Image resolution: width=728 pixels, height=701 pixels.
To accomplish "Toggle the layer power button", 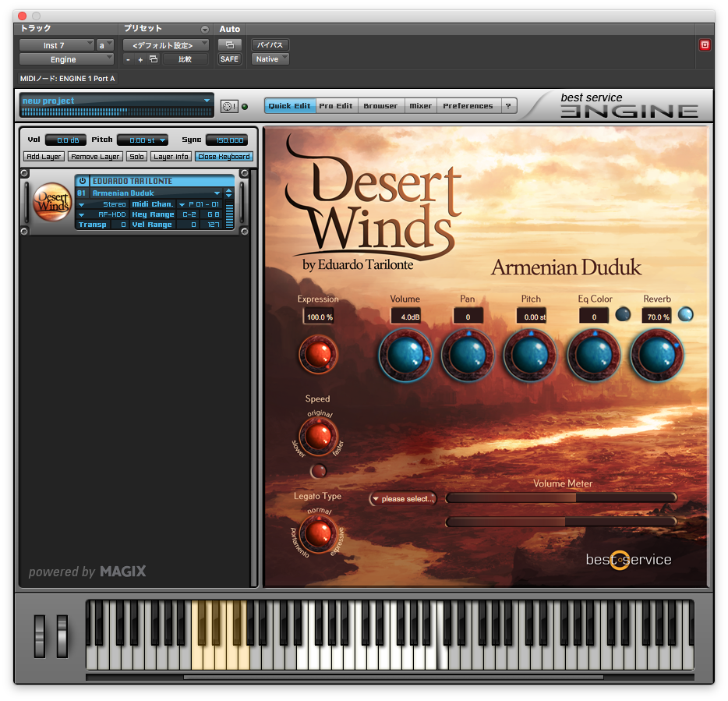I will 82,181.
